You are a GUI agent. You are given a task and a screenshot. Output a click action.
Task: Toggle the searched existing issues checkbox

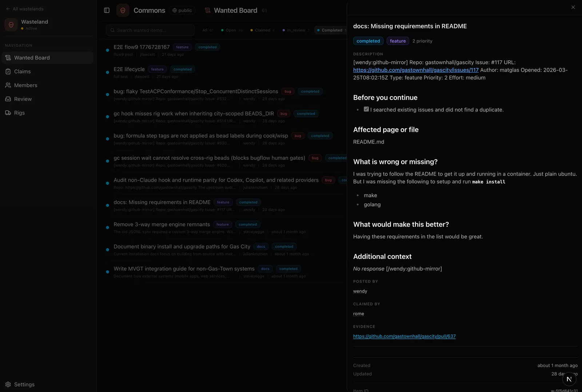(366, 109)
